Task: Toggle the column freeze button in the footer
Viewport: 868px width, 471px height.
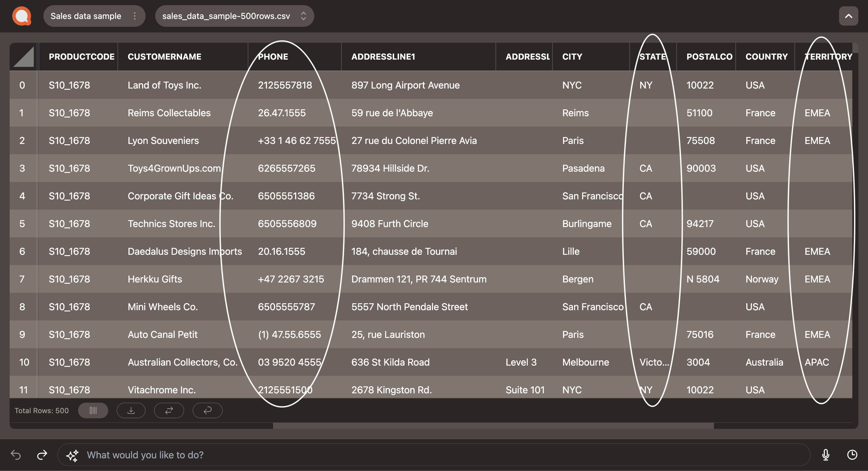Action: pyautogui.click(x=93, y=410)
